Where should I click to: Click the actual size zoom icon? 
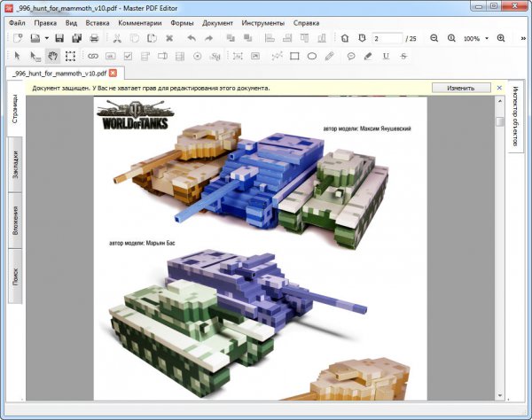pyautogui.click(x=451, y=38)
